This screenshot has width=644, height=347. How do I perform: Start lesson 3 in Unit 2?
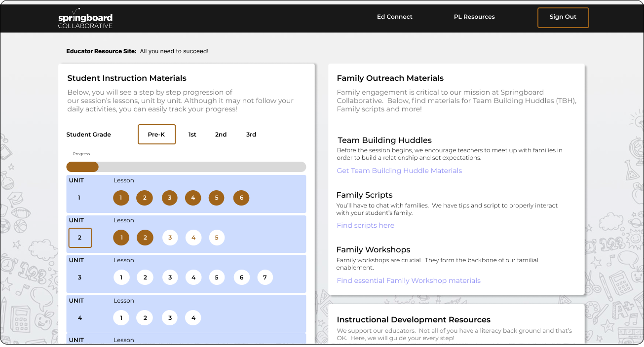tap(170, 238)
